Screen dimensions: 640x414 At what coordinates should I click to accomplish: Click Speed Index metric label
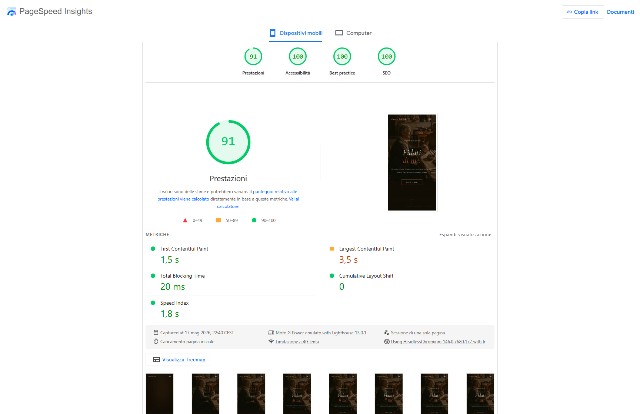[175, 303]
